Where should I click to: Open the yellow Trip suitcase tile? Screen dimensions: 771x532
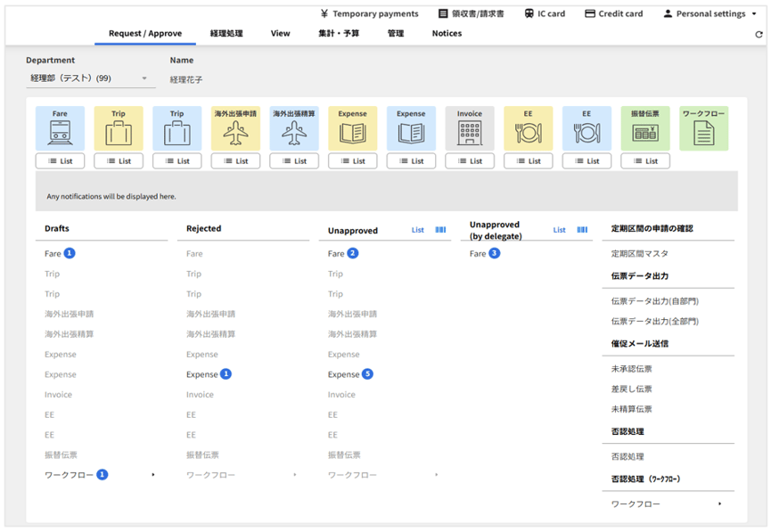pyautogui.click(x=119, y=128)
